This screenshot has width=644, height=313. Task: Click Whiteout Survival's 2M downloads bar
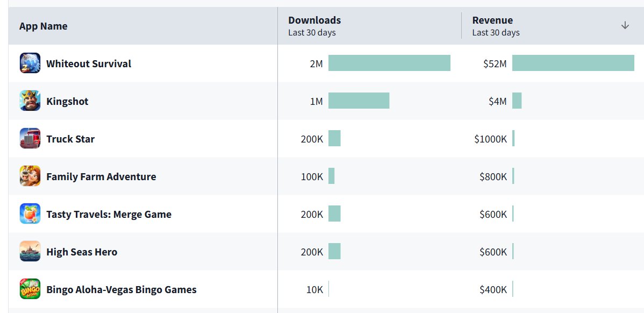[x=389, y=63]
